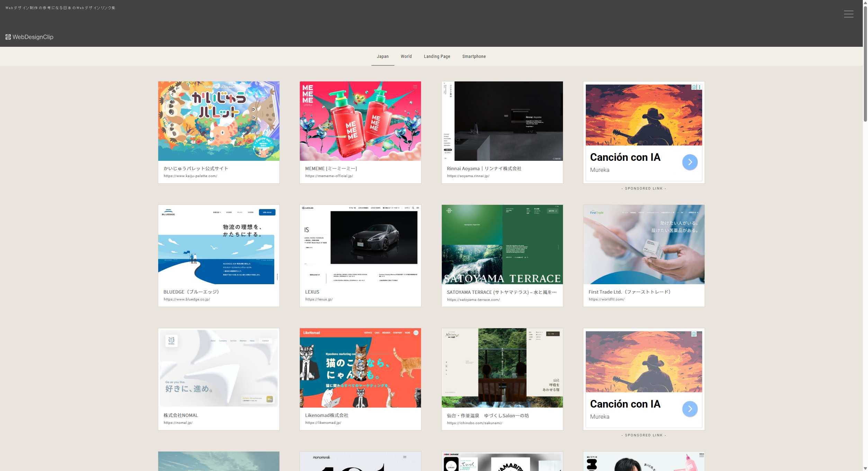Open the First Trade thumbnail
This screenshot has height=471, width=868.
tap(644, 244)
